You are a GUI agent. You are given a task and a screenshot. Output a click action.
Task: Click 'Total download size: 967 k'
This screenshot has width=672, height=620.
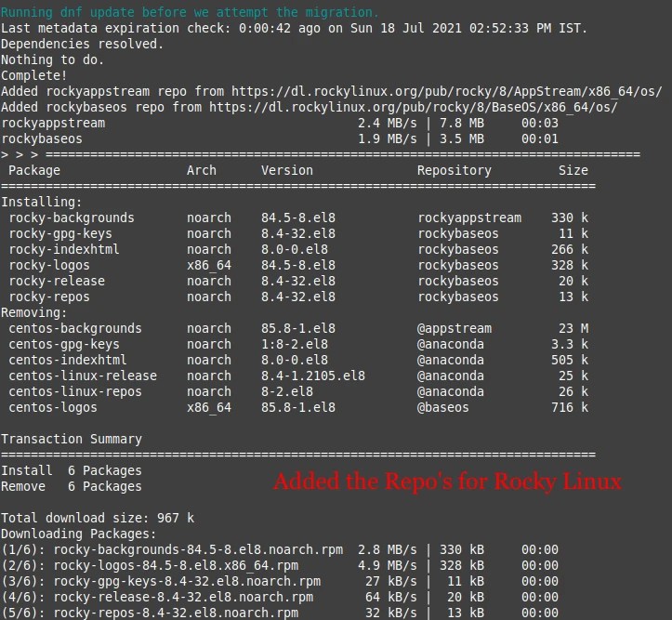pos(98,519)
